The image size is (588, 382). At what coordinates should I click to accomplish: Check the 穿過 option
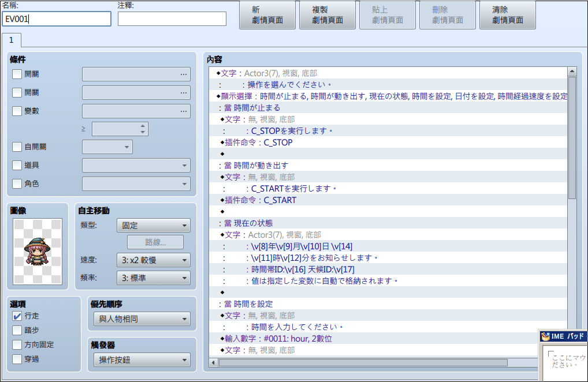tap(17, 359)
